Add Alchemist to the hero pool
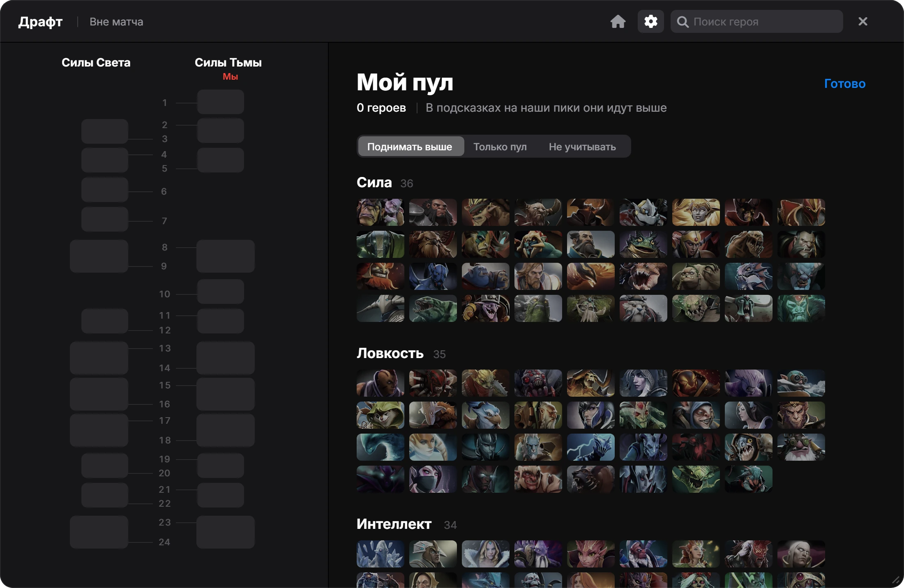The width and height of the screenshot is (904, 588). tap(380, 212)
